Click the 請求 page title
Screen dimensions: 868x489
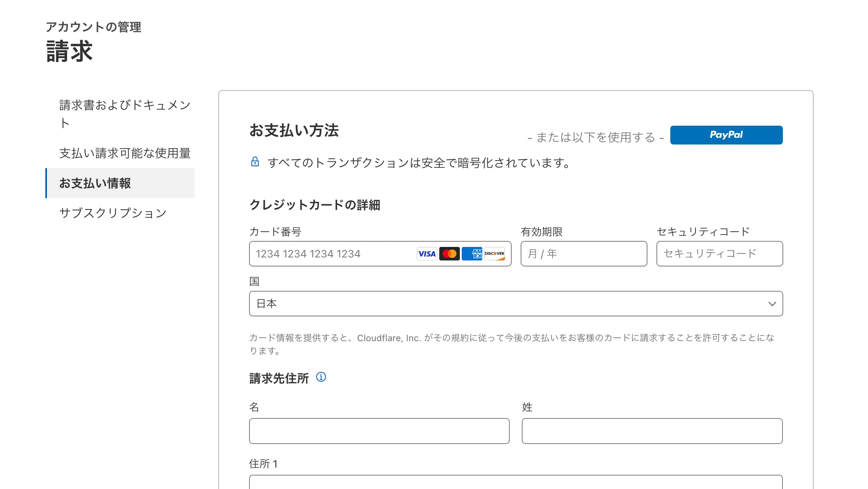point(69,51)
